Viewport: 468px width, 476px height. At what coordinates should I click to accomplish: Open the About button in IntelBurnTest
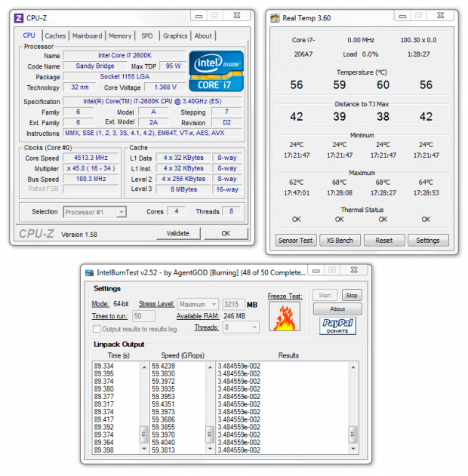(x=337, y=309)
